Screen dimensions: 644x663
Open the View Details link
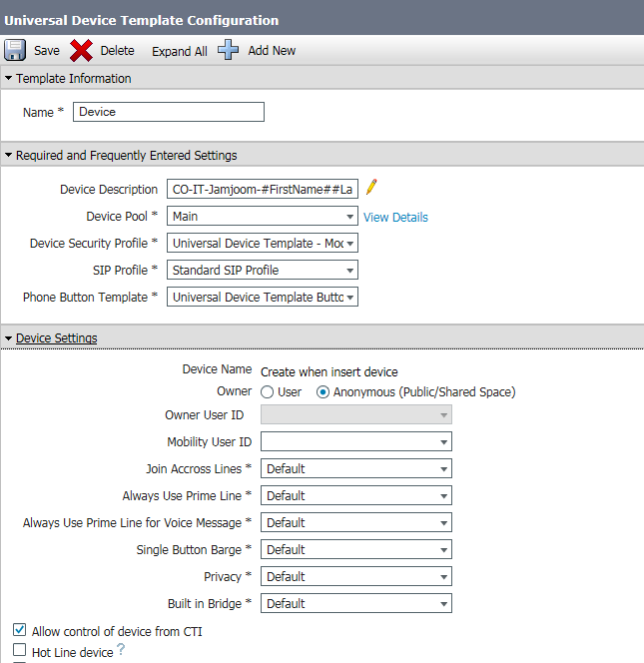[395, 217]
